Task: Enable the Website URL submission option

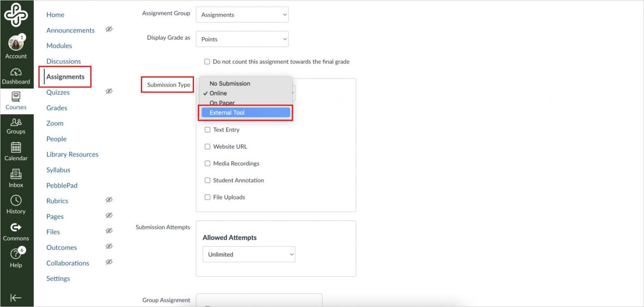Action: pos(207,146)
